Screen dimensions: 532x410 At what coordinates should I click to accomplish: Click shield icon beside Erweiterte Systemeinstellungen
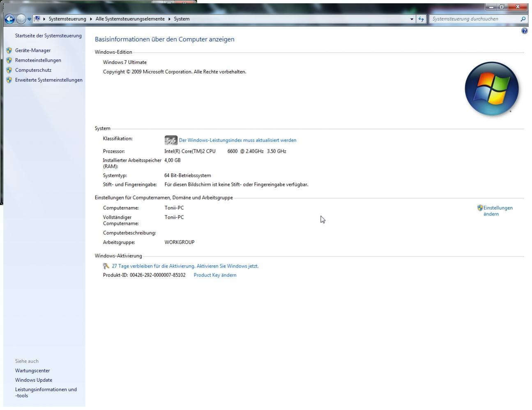tap(9, 80)
